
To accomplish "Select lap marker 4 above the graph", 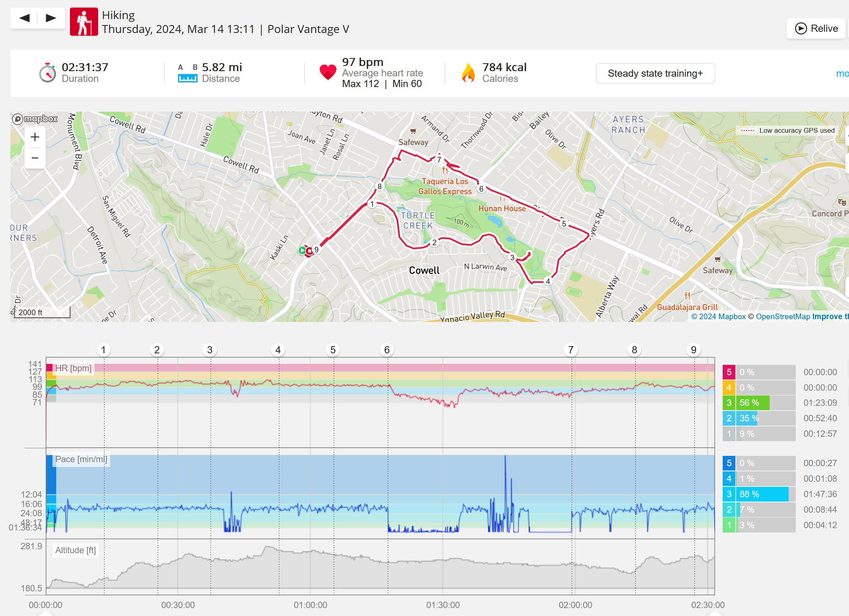I will [278, 350].
